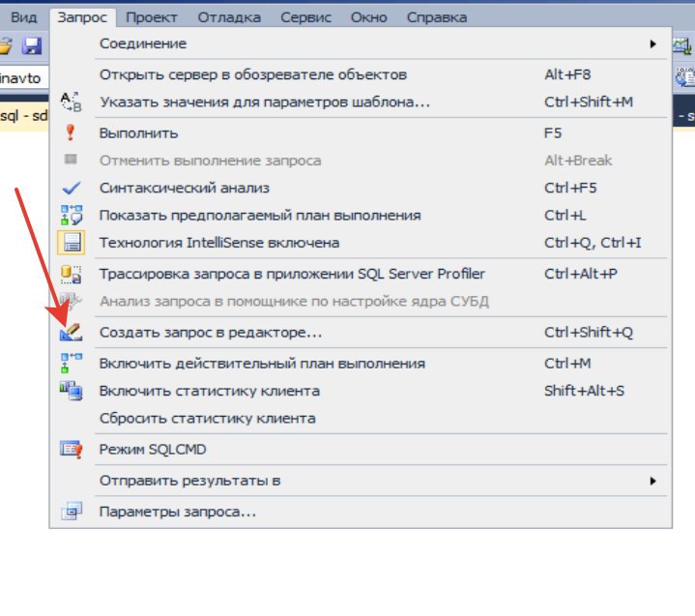Screen dimensions: 695x616
Task: Click the template parameters A-B icon
Action: tap(71, 102)
